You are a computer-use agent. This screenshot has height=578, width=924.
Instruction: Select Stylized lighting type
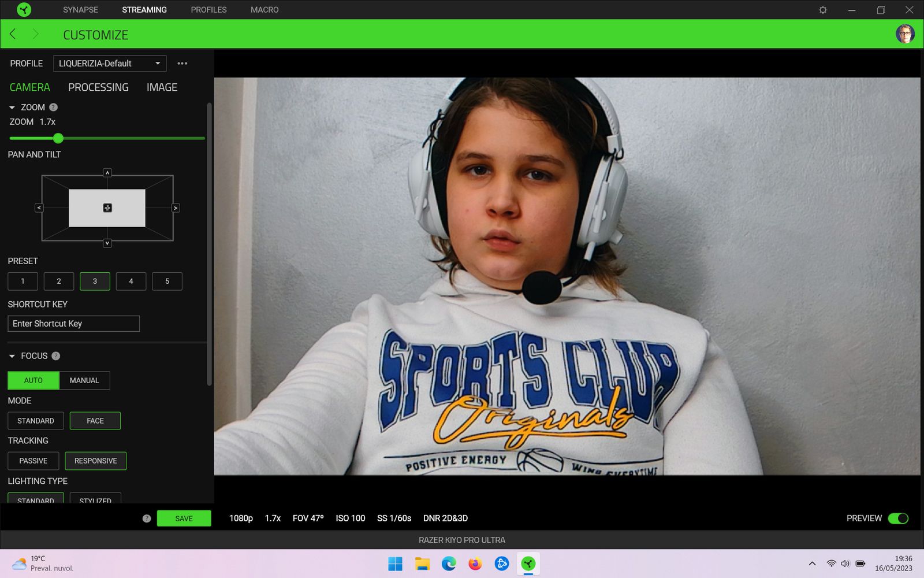click(95, 499)
